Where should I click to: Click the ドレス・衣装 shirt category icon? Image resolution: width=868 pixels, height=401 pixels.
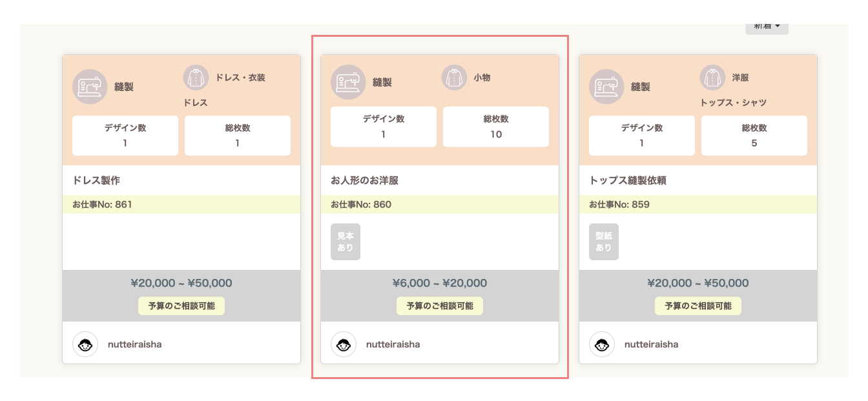(x=196, y=77)
